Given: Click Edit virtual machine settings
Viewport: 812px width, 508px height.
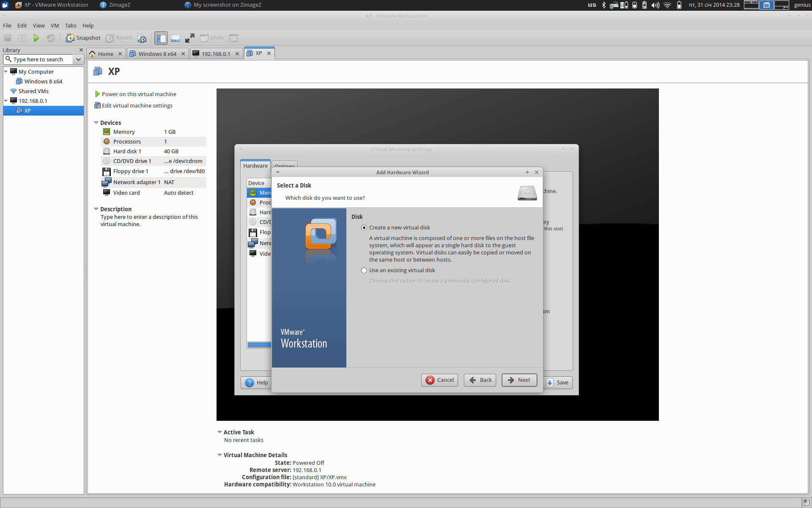Looking at the screenshot, I should coord(137,105).
